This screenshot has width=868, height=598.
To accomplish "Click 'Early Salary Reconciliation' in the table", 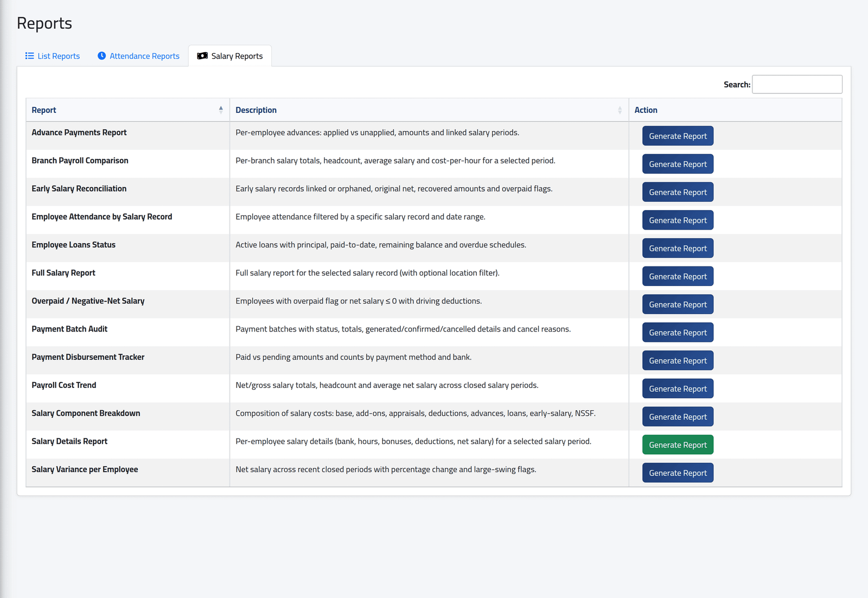I will pos(79,189).
